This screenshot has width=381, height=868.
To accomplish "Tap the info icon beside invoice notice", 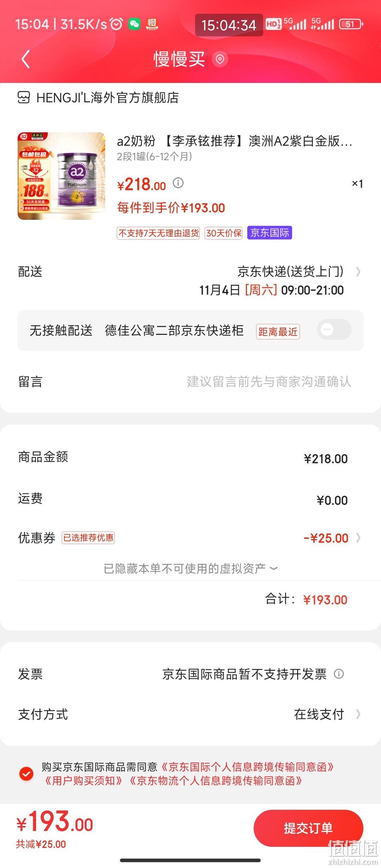I will click(x=339, y=674).
